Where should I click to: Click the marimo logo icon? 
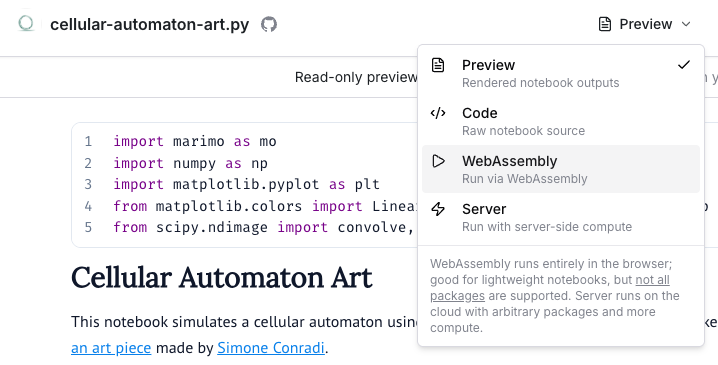[26, 23]
